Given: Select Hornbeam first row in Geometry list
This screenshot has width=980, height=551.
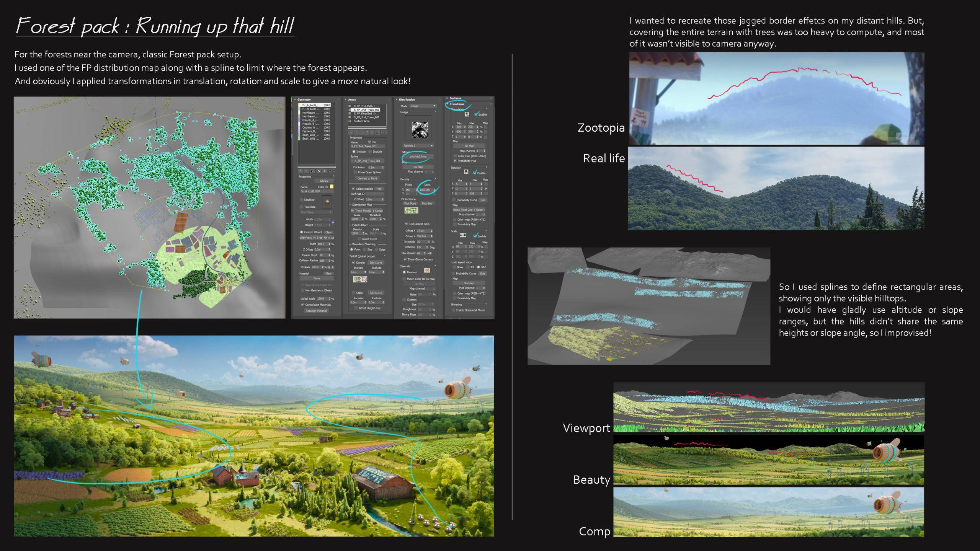Looking at the screenshot, I should 315,113.
